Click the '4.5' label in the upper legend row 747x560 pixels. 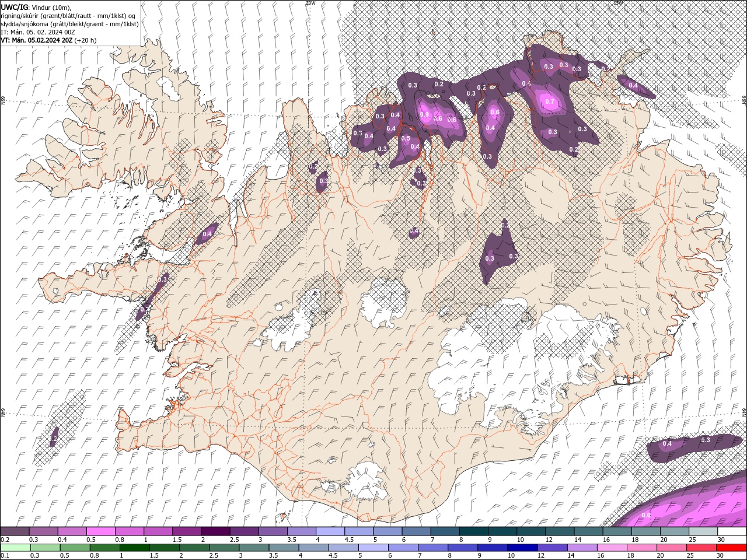point(349,540)
